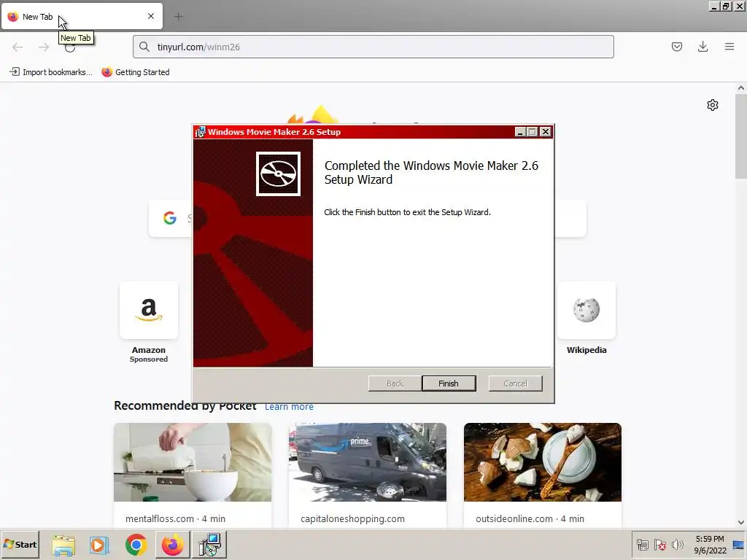
Task: Open the mentalfloss.com article card
Action: click(193, 475)
